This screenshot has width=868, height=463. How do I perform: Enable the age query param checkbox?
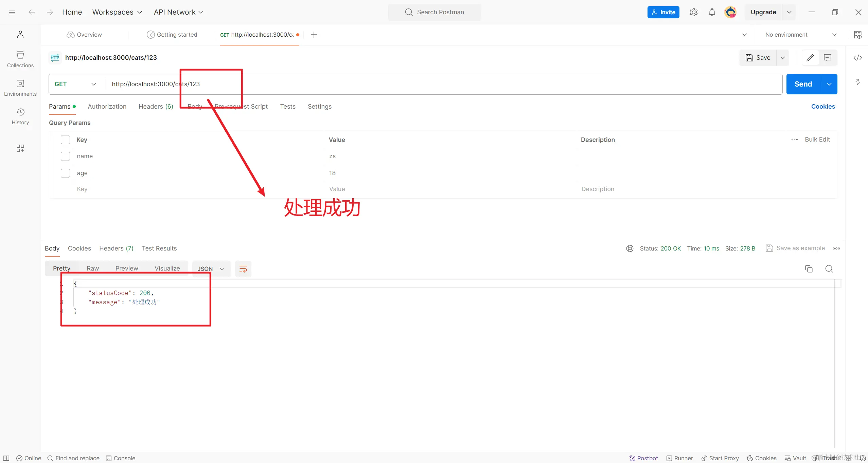tap(65, 173)
